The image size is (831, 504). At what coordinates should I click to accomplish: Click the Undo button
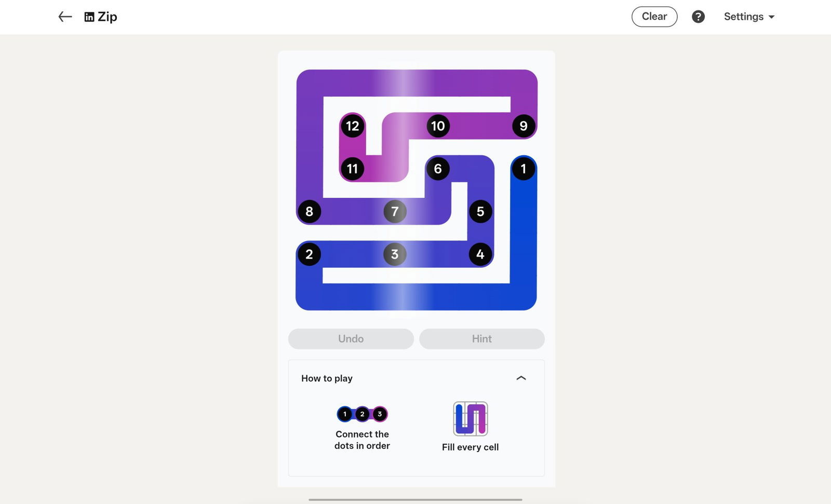point(351,339)
